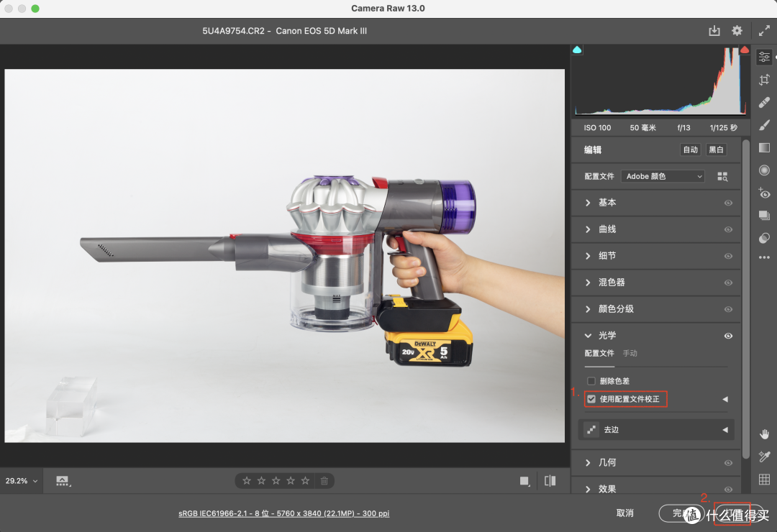Open the Presets panel icon

[764, 238]
